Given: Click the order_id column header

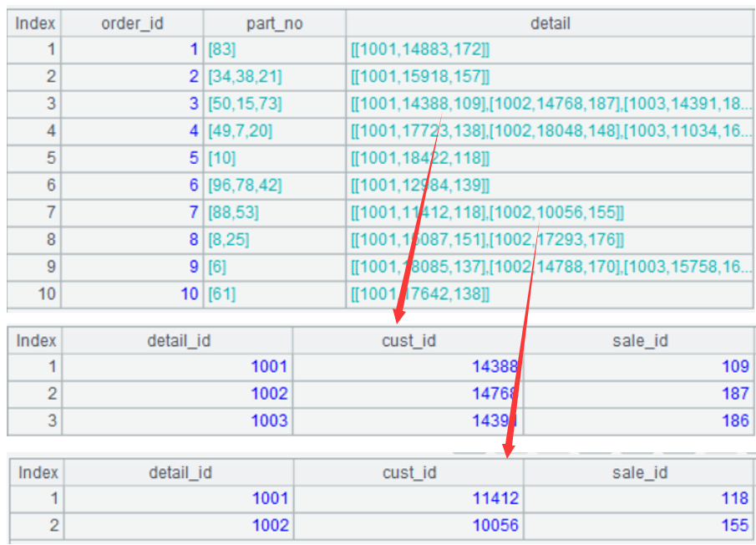Looking at the screenshot, I should point(132,23).
